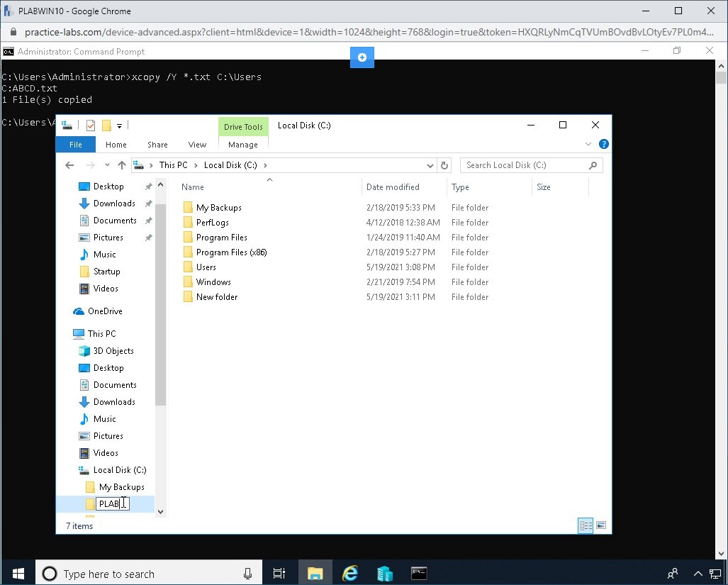Image resolution: width=728 pixels, height=585 pixels.
Task: Open the File ribbon tab
Action: (x=76, y=145)
